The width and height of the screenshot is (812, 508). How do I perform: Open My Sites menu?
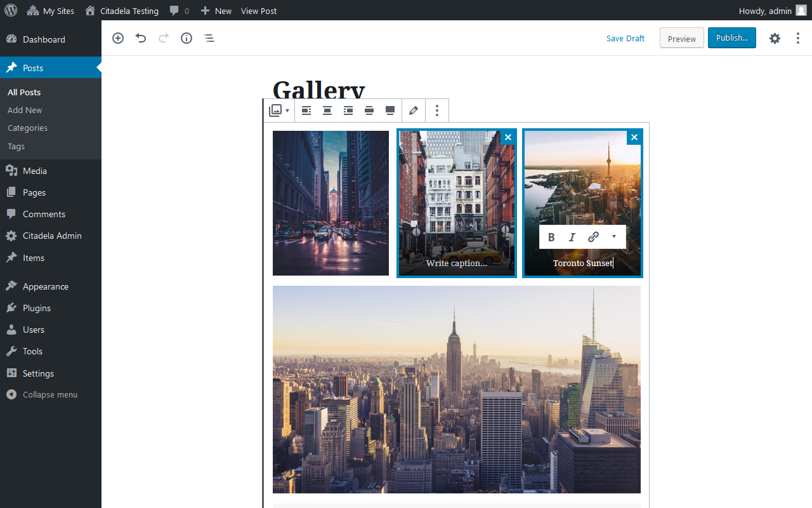coord(51,11)
